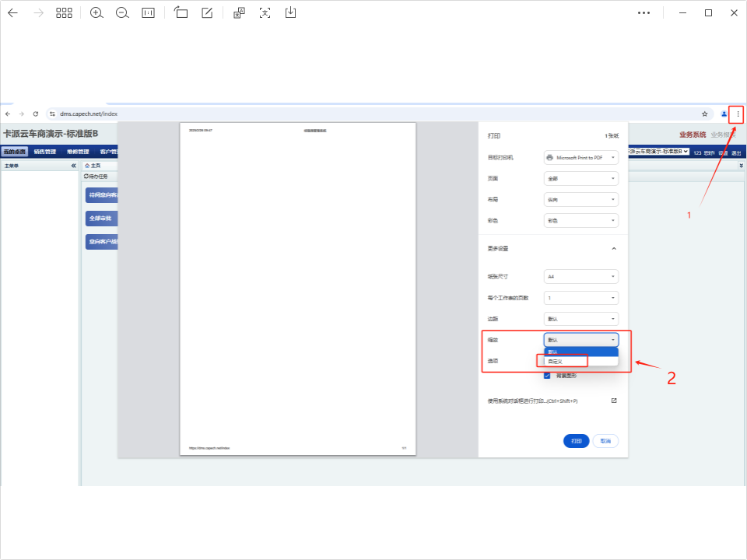Click the 取消 button

tap(605, 441)
